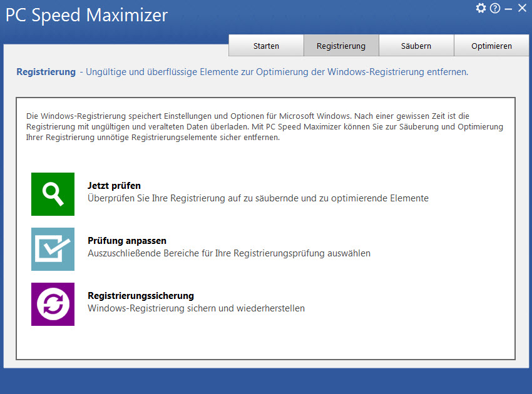Click the subtitle 'Ungültige und überflüssige Elemente...'
The image size is (532, 394).
click(277, 72)
